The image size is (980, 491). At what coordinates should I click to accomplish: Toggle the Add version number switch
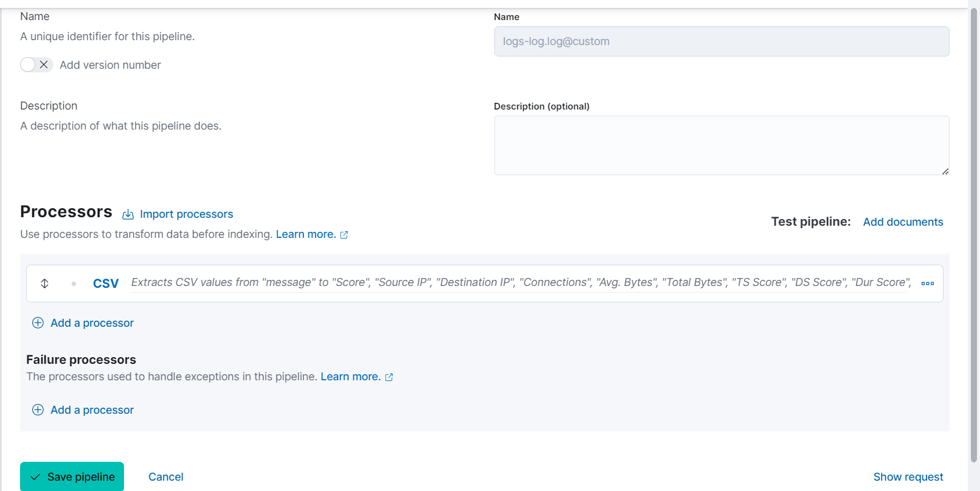[x=36, y=64]
